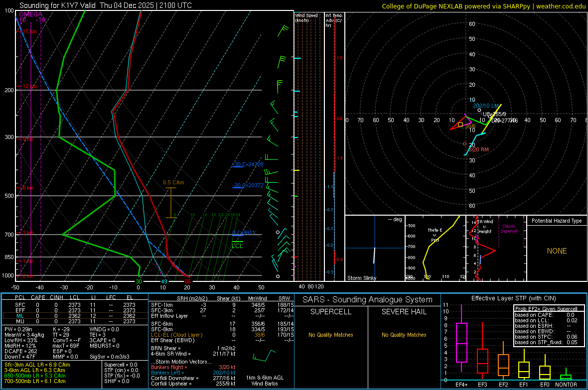Click the maxT = 69F value
Image resolution: width=588 pixels, height=390 pixels.
click(x=66, y=346)
